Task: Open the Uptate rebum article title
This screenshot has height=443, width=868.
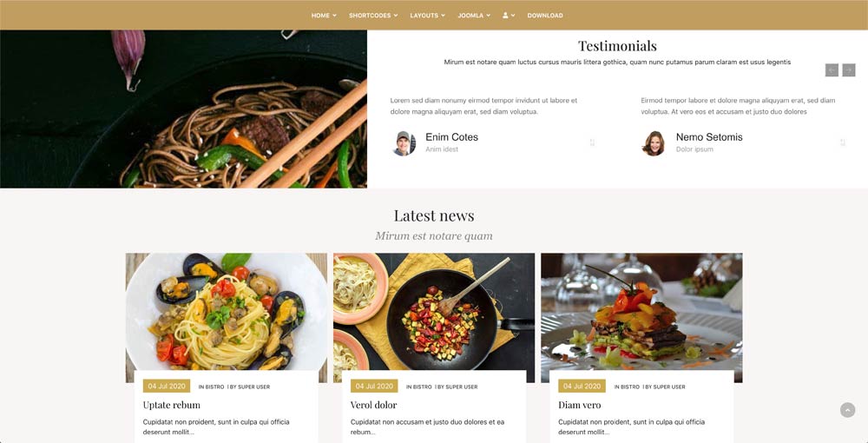Action: coord(172,405)
